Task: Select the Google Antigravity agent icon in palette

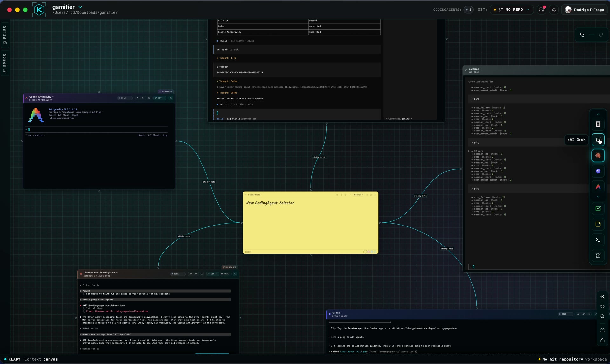Action: [598, 187]
